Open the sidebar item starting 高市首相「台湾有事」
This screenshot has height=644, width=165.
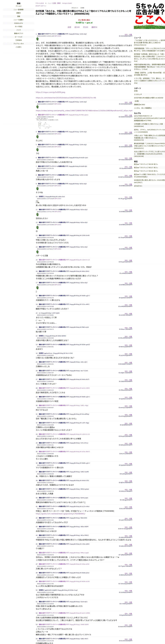(150, 58)
